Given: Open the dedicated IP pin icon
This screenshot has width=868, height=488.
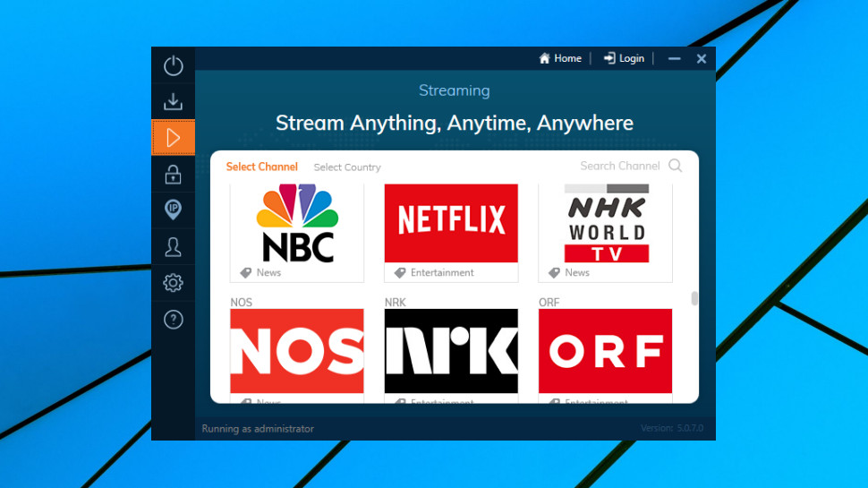Looking at the screenshot, I should [x=174, y=210].
